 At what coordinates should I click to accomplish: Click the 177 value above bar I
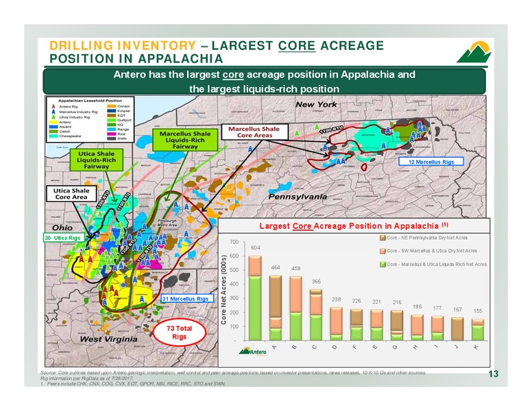coord(437,308)
